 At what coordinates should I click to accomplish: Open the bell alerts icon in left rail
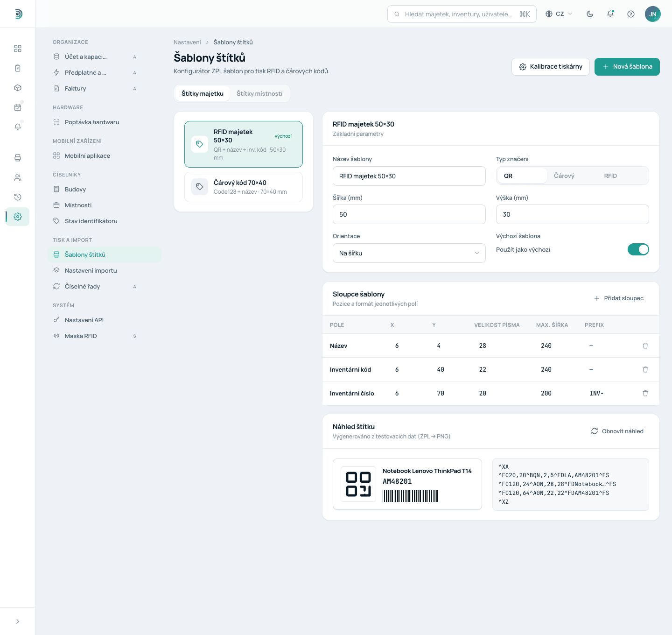[x=18, y=127]
